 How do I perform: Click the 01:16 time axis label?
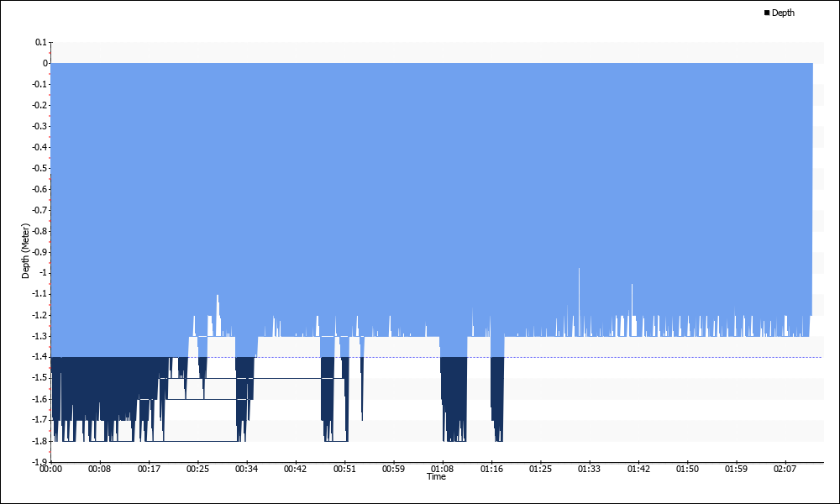pos(491,470)
